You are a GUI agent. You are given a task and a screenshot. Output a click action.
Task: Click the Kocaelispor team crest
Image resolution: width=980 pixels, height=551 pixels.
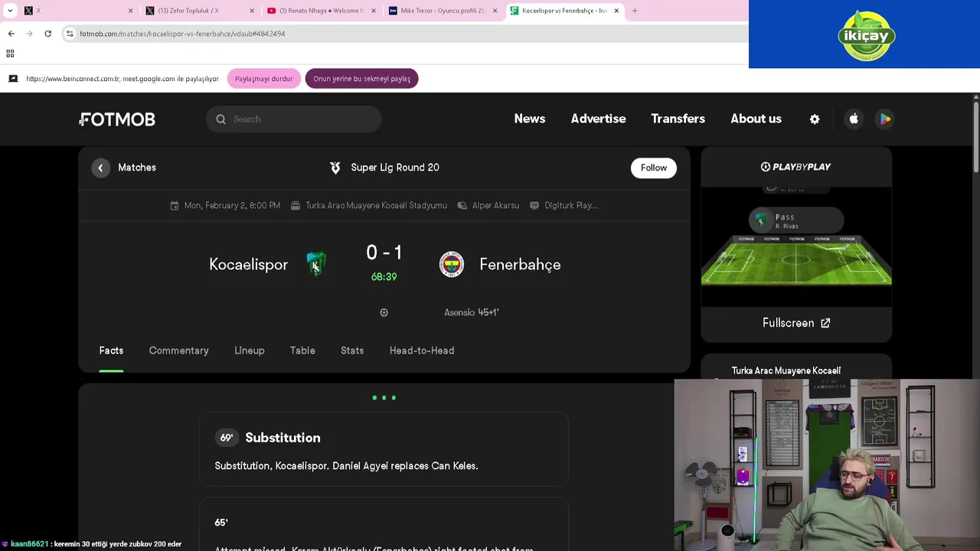coord(315,264)
